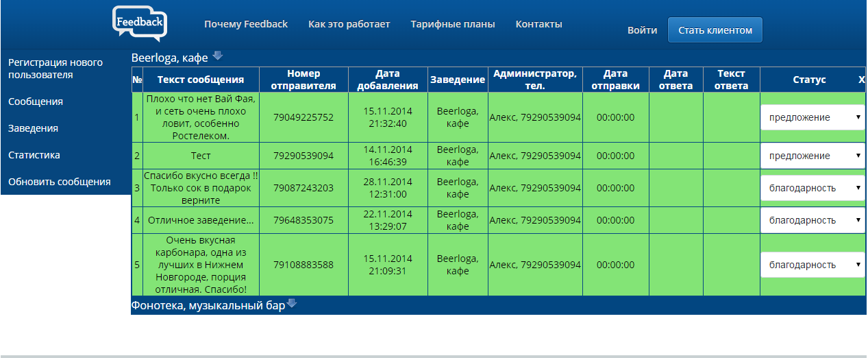This screenshot has width=868, height=358.
Task: Open Контакты page
Action: [539, 24]
